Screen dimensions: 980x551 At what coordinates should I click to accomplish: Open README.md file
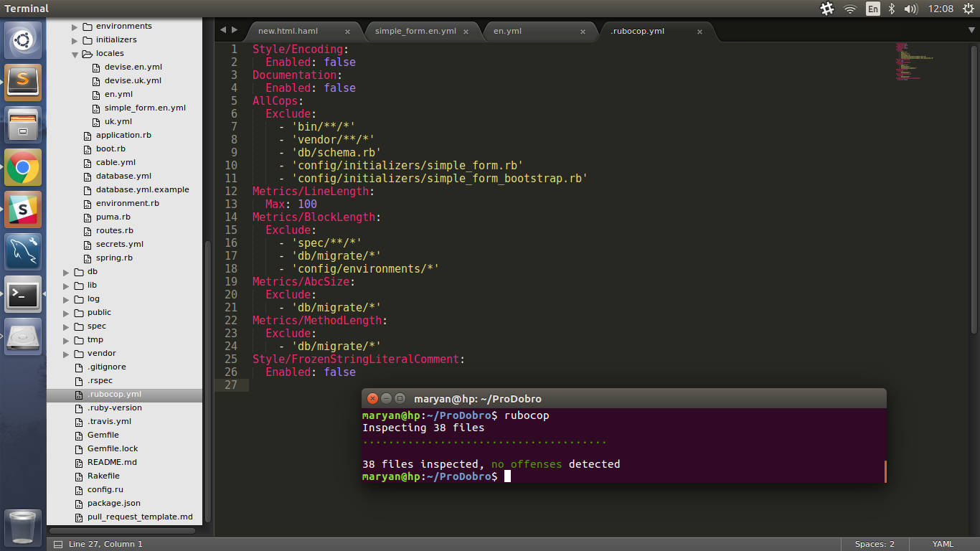112,462
